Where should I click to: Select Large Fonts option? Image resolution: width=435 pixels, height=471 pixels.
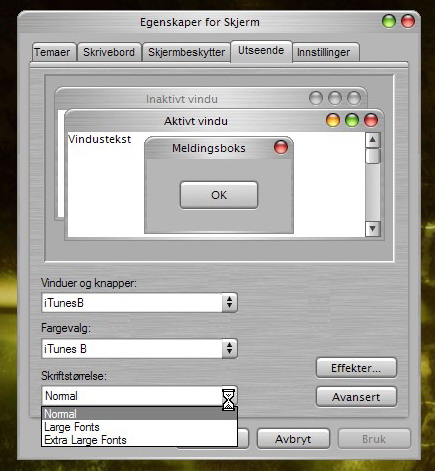pos(139,427)
